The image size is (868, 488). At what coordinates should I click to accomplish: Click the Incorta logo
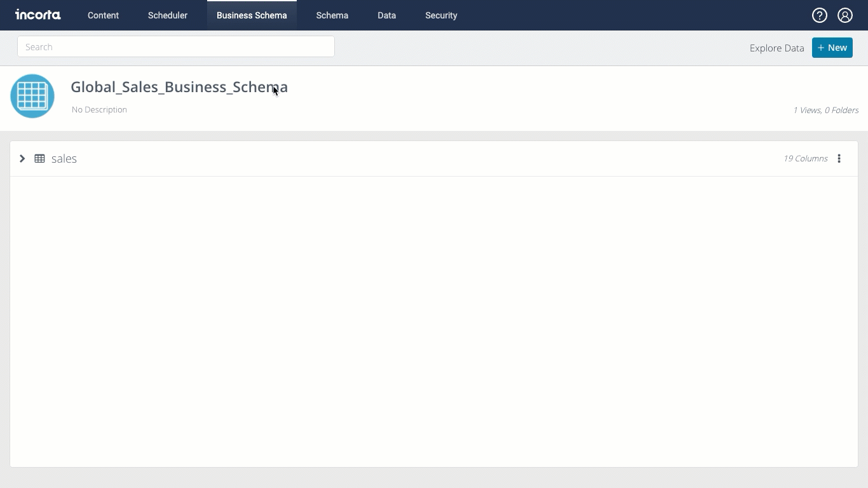pyautogui.click(x=38, y=15)
